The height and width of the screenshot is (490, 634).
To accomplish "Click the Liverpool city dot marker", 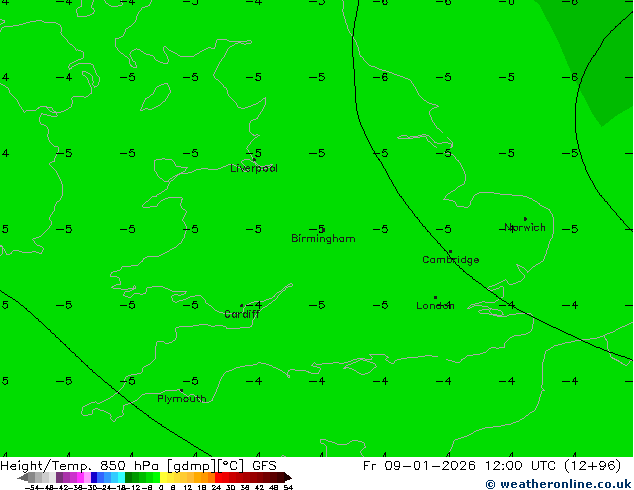I will (x=254, y=159).
